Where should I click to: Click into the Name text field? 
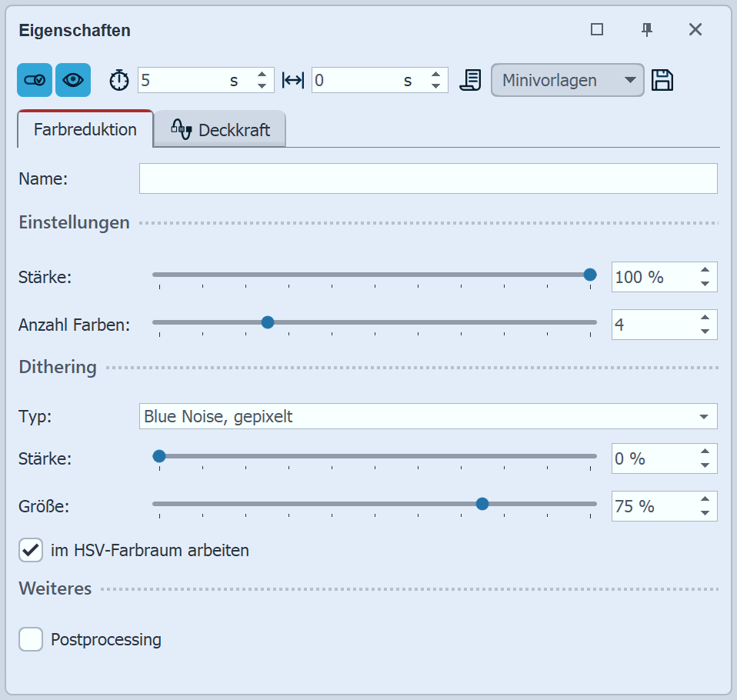point(428,178)
